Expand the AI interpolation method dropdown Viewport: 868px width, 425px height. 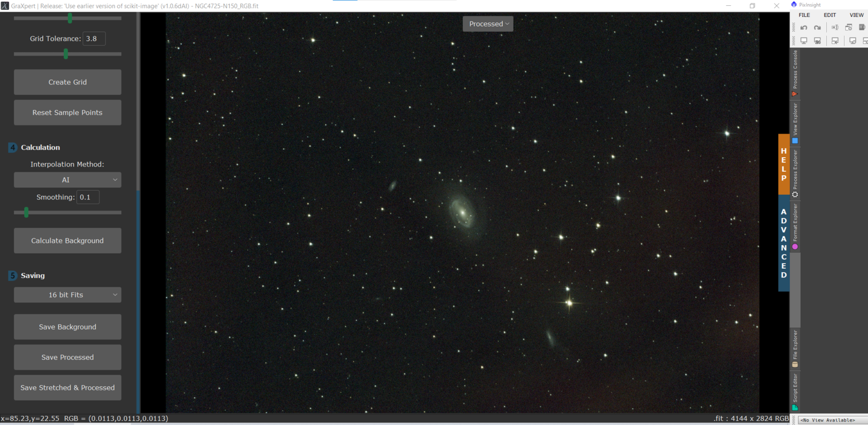(68, 180)
